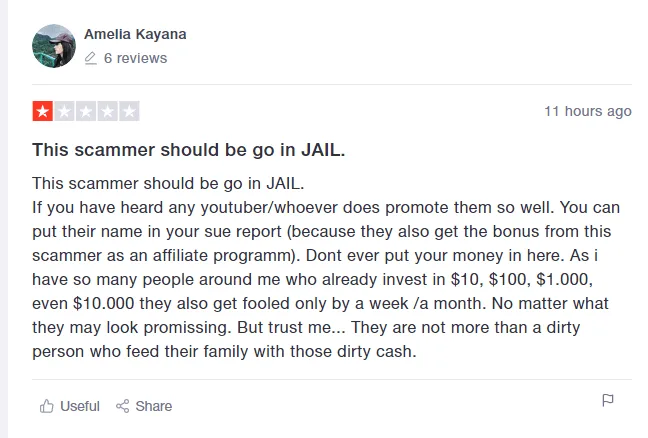The image size is (648, 438).
Task: Click the fourth gray rating star
Action: pos(108,111)
